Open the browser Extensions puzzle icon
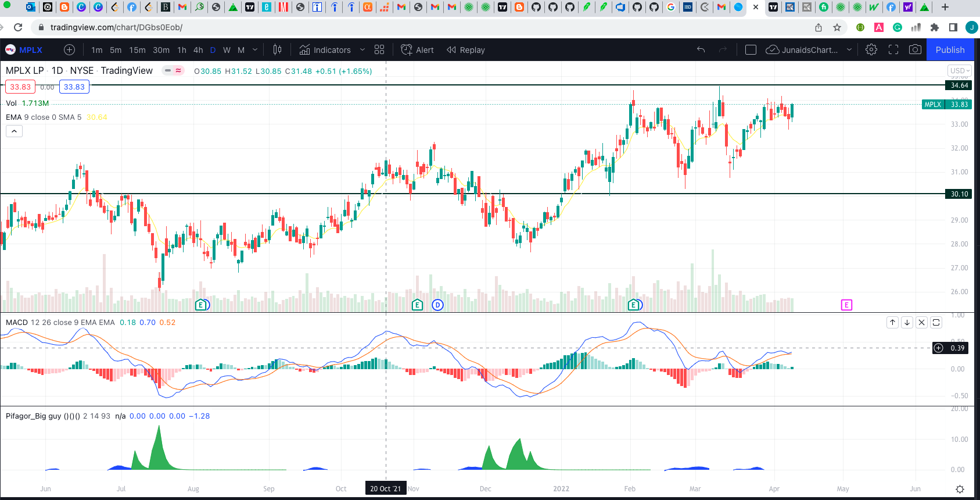This screenshot has width=980, height=500. coord(935,27)
